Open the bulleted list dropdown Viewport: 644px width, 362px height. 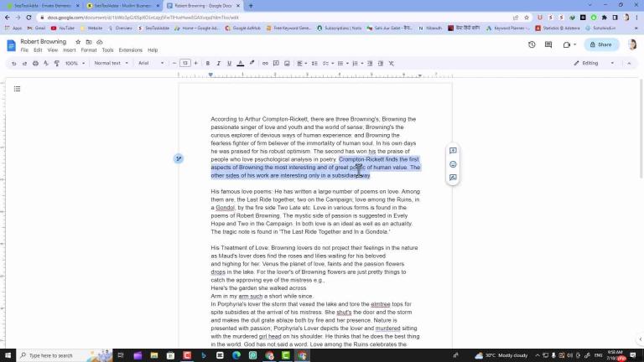click(342, 63)
